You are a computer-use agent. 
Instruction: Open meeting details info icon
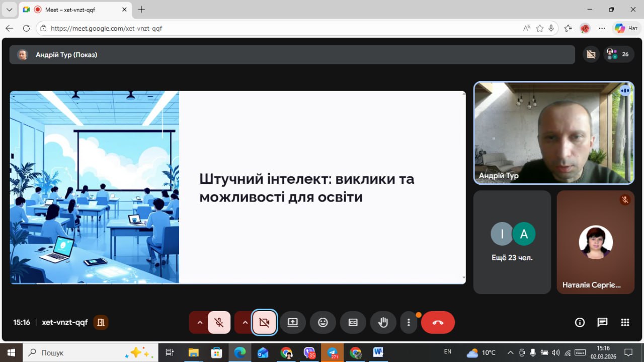(580, 323)
